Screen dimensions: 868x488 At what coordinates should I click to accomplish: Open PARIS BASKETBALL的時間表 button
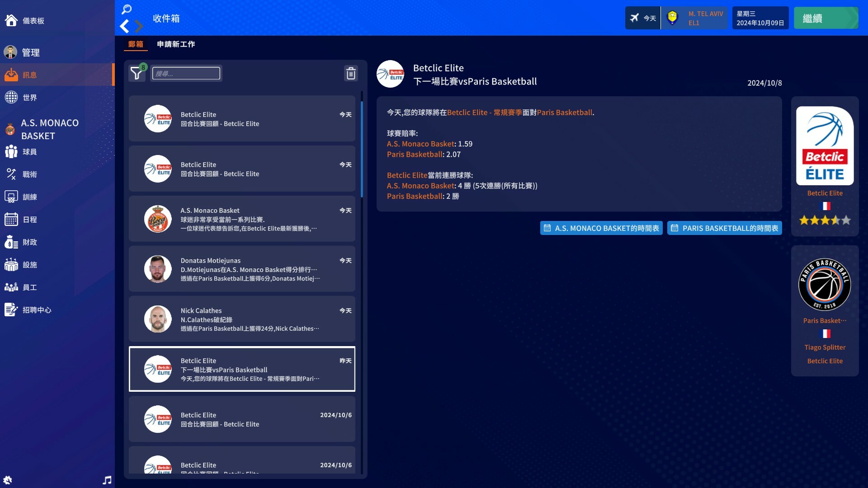point(724,228)
